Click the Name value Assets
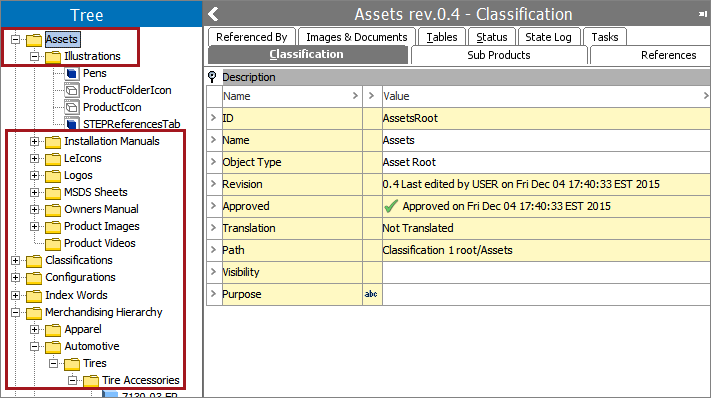711x398 pixels. 399,140
